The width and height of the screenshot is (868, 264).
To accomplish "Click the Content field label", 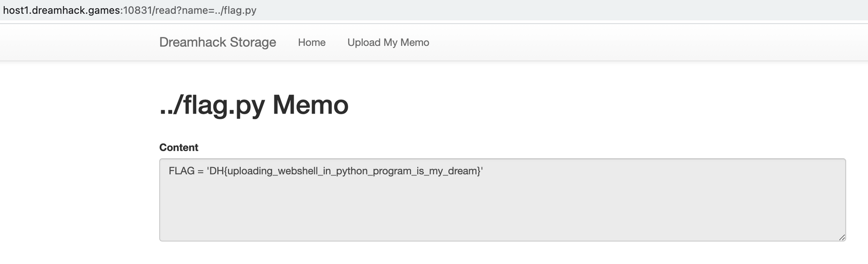I will [179, 147].
